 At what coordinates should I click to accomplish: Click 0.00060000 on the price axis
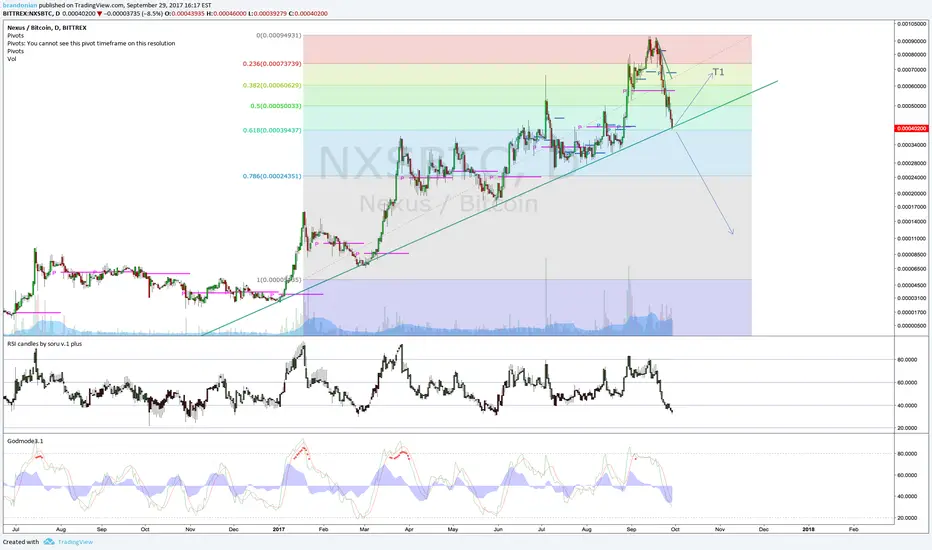pyautogui.click(x=912, y=86)
